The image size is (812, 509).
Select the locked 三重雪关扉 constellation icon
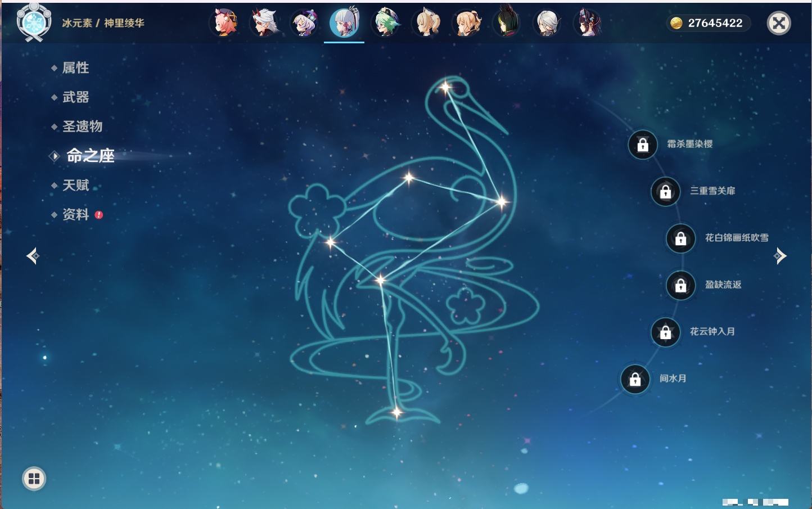click(666, 191)
